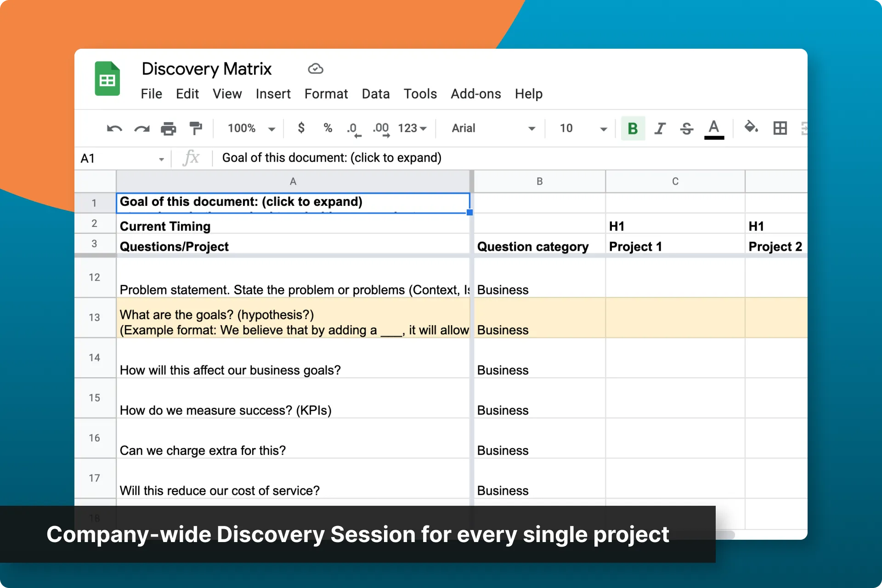Open the Tools menu
The height and width of the screenshot is (588, 882).
[420, 94]
